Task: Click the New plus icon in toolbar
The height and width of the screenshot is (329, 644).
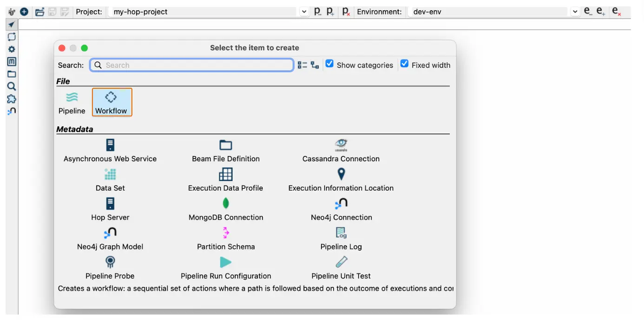Action: [24, 12]
